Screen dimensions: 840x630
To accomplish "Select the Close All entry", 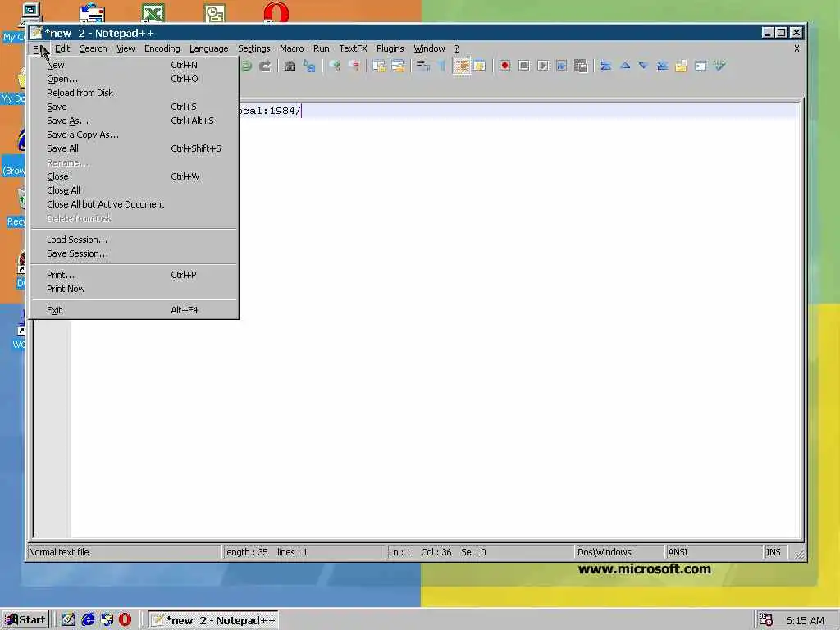I will point(134,190).
